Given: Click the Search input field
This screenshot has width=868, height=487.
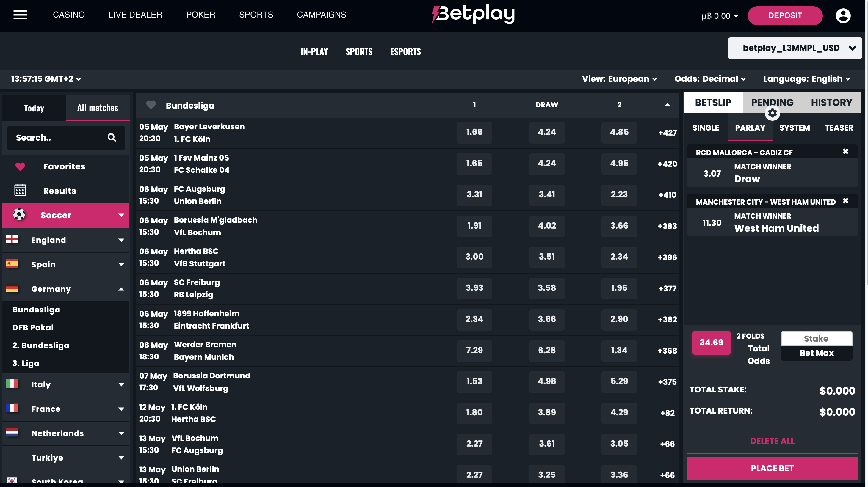Looking at the screenshot, I should (66, 137).
